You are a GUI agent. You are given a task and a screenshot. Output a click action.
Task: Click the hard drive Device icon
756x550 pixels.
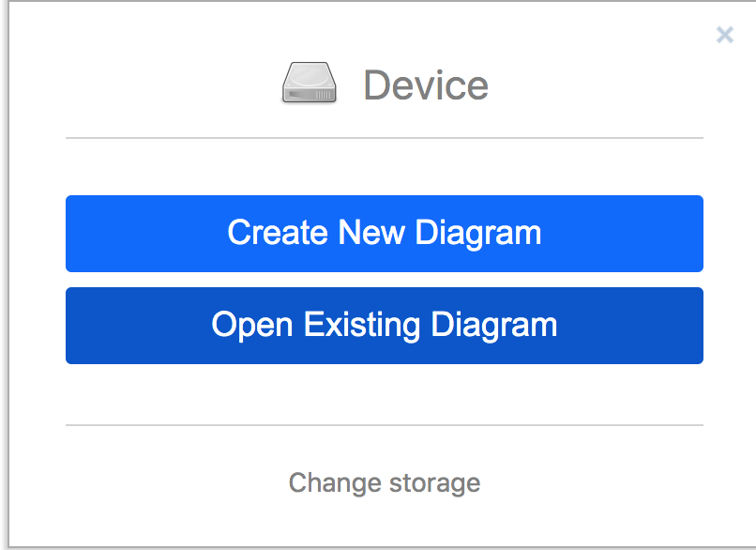[x=309, y=83]
